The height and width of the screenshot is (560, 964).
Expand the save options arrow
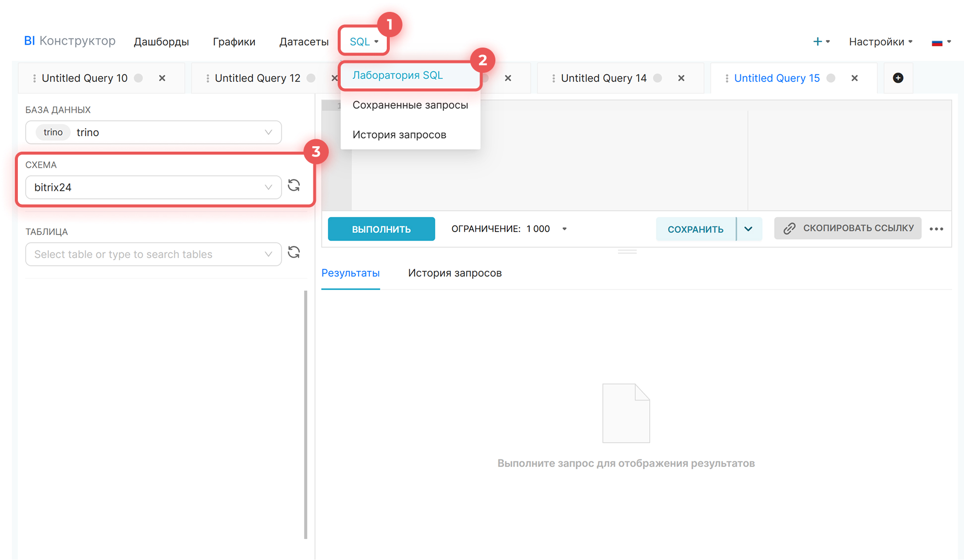click(x=748, y=229)
